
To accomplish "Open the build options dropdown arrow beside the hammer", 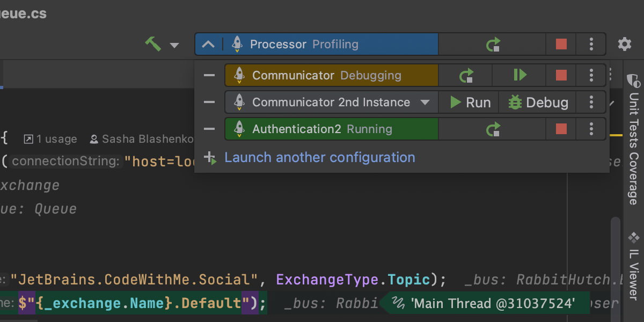I will point(174,45).
